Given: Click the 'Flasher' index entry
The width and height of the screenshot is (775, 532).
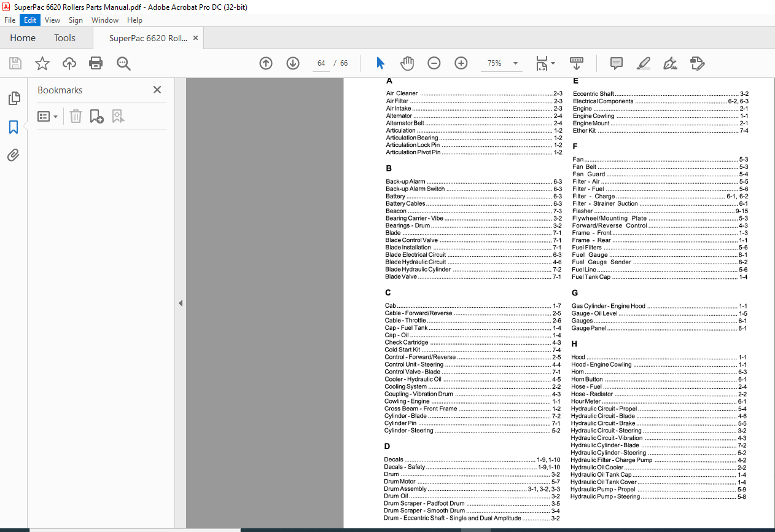Looking at the screenshot, I should (660, 211).
